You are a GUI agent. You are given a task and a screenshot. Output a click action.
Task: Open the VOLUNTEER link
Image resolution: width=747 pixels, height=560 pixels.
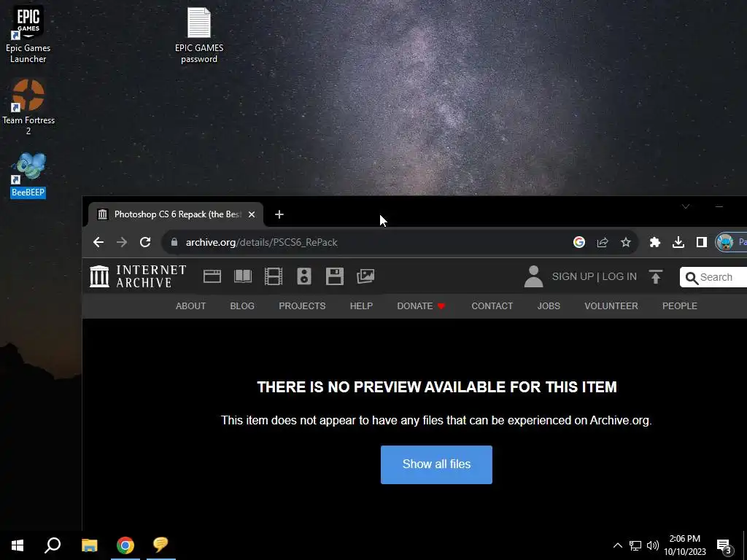pos(611,306)
